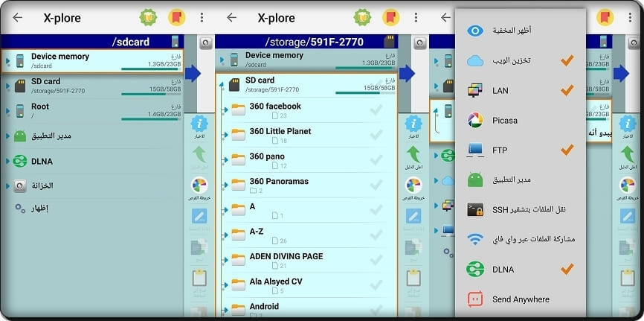Image resolution: width=644 pixels, height=321 pixels.
Task: Open the three-dot menu in the middle header
Action: 416,17
